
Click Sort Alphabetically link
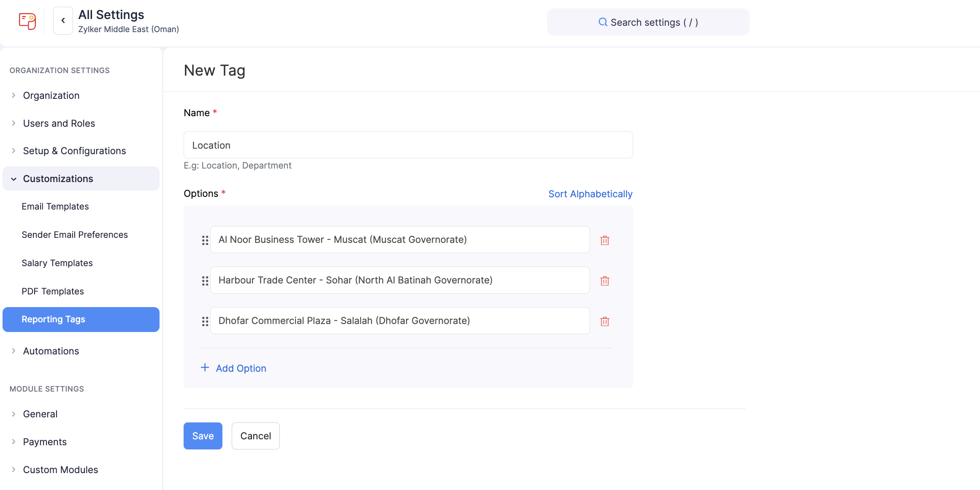point(590,194)
